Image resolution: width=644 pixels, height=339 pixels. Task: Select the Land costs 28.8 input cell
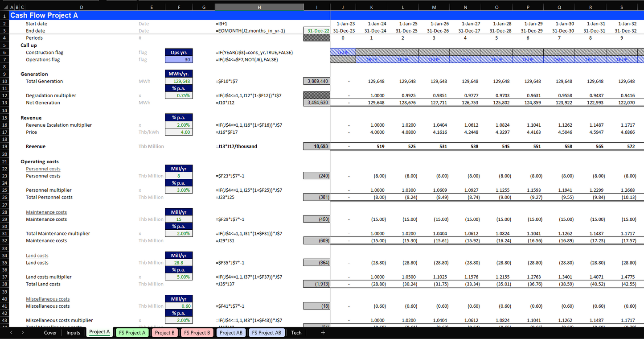179,263
